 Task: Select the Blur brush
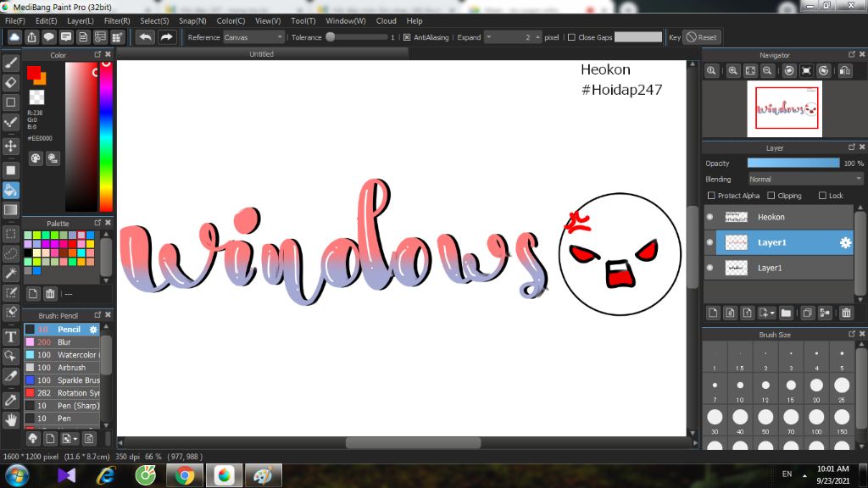[62, 342]
